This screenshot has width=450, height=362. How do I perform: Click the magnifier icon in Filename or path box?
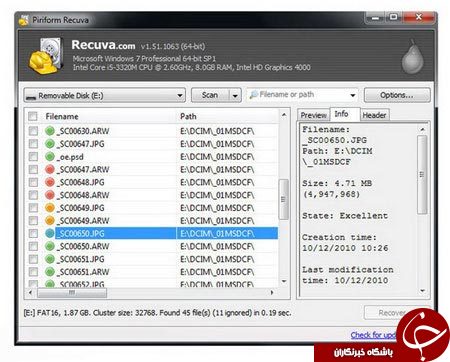click(254, 95)
